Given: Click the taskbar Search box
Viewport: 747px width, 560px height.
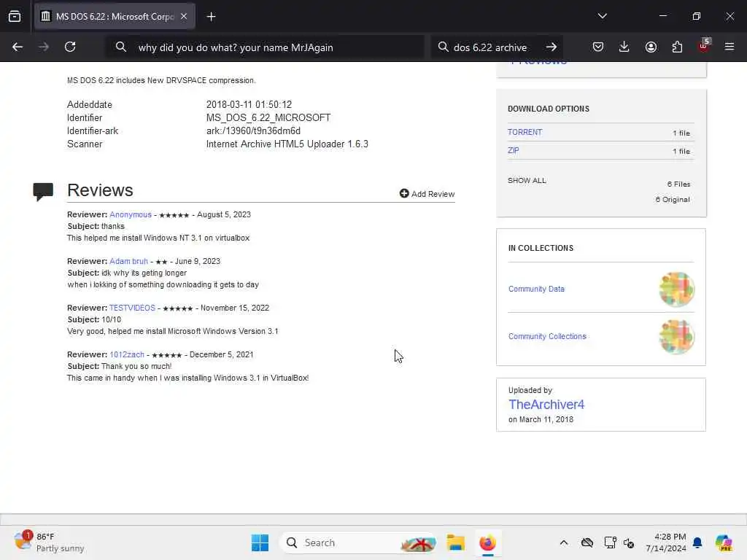Looking at the screenshot, I should (359, 542).
